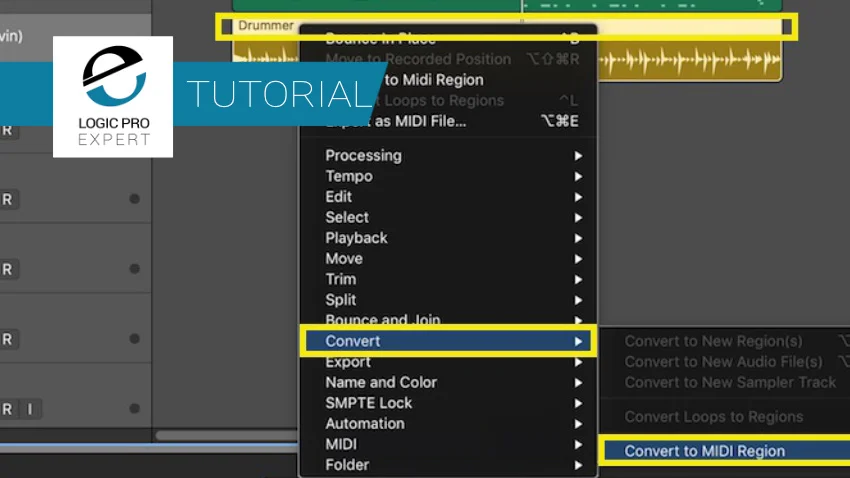Screen dimensions: 850x478
Task: Select Convert to New Audio File(s)
Action: [725, 361]
